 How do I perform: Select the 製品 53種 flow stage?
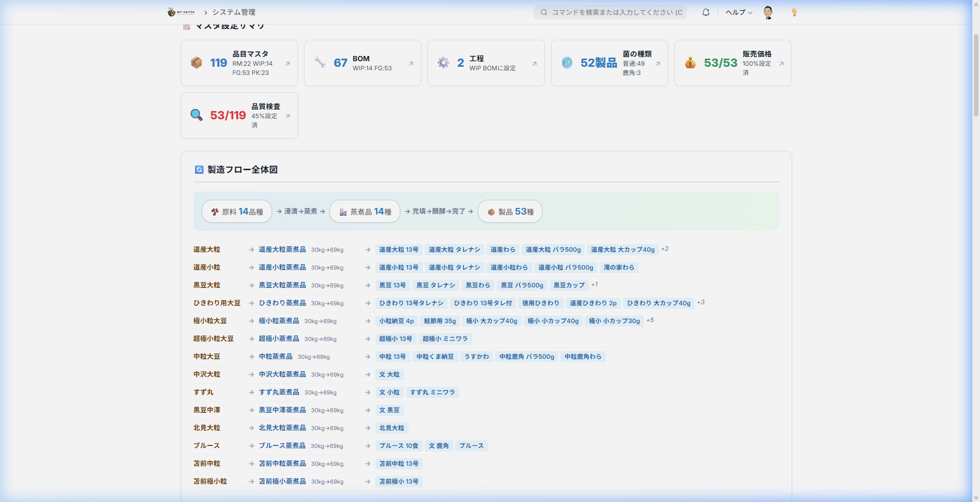(510, 212)
